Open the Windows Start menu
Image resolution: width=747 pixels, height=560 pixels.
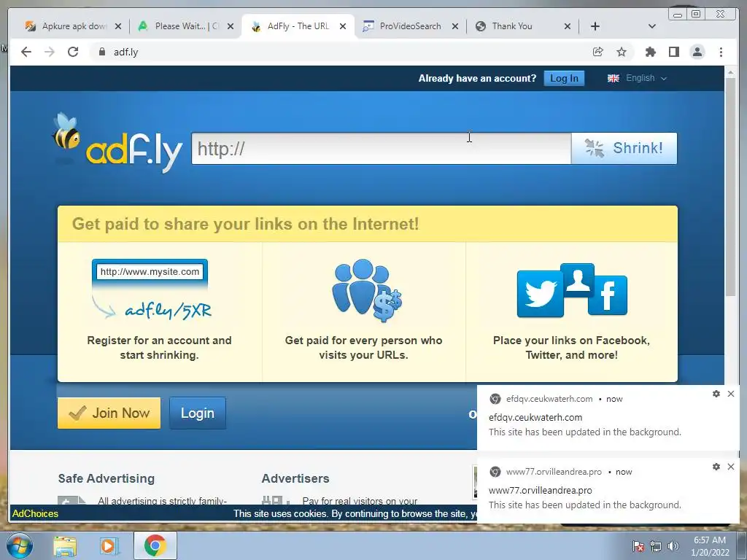[x=19, y=545]
